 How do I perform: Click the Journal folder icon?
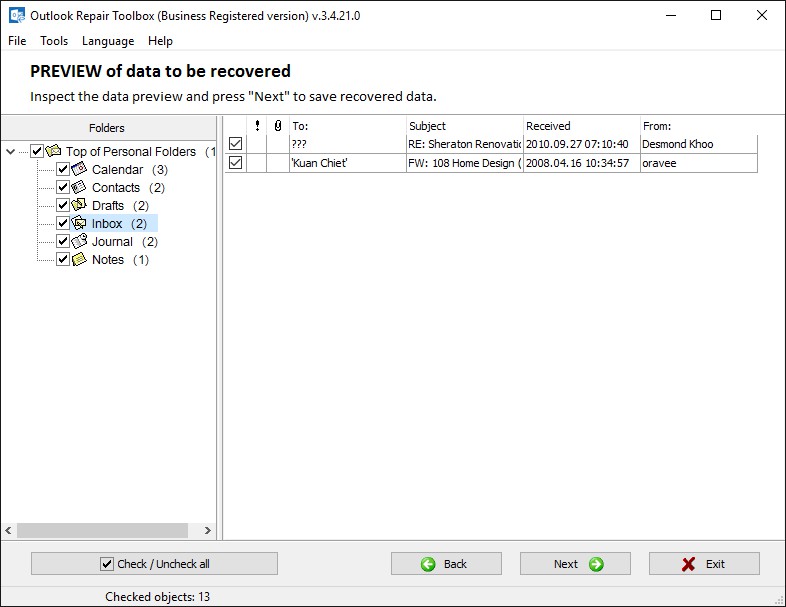click(80, 241)
